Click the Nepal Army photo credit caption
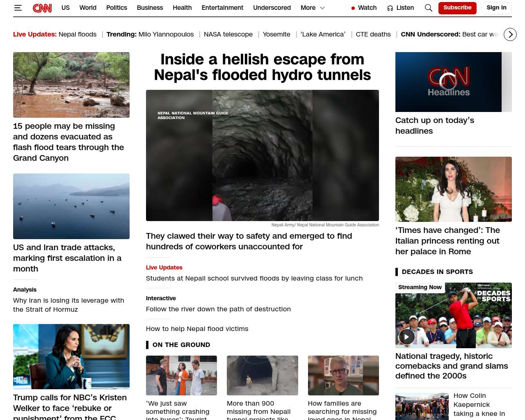 (x=325, y=225)
